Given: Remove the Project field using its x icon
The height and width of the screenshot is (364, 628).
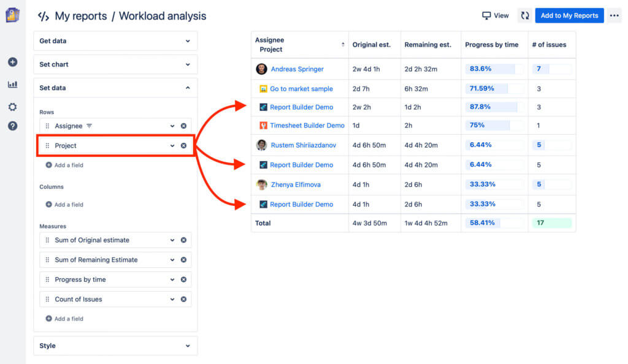Looking at the screenshot, I should tap(183, 146).
